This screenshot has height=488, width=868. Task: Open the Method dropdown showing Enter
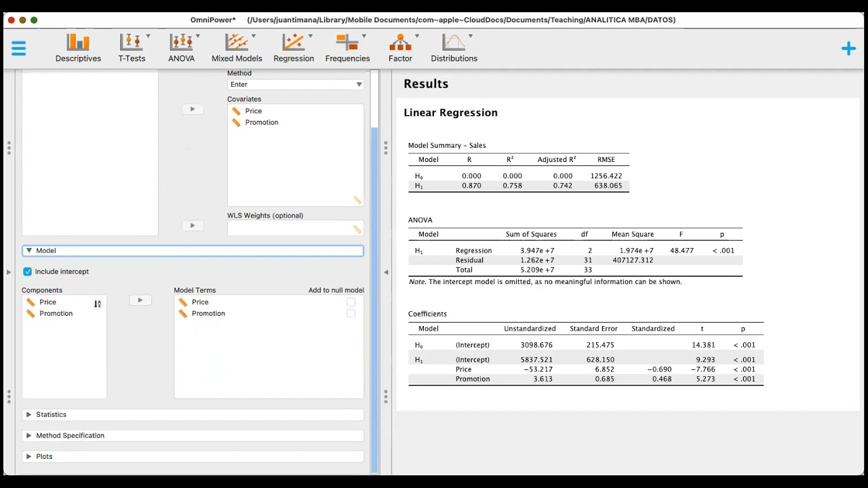pyautogui.click(x=296, y=85)
